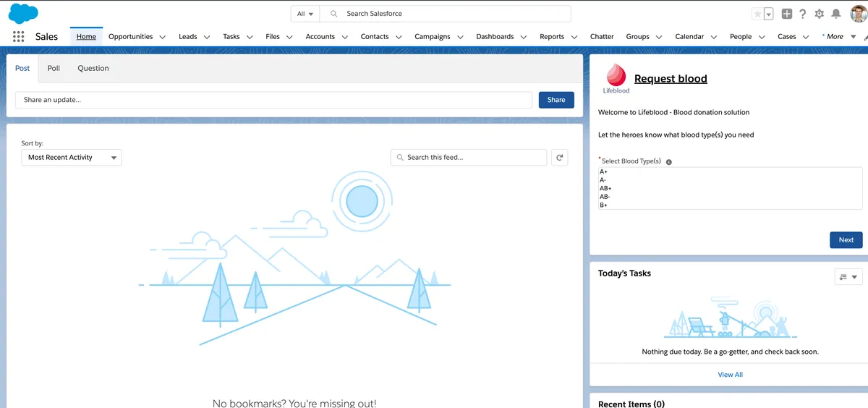Select blood type A+ in list
This screenshot has width=868, height=408.
730,171
